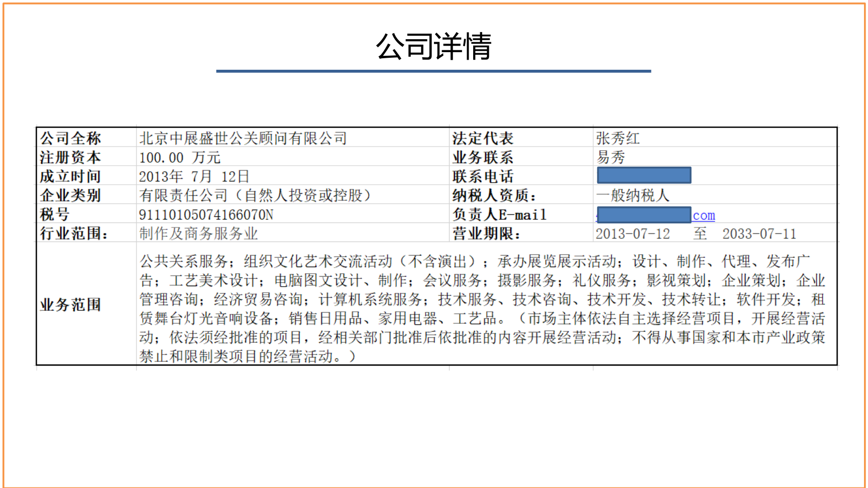Select the 纳税人资质 label cell
868x488 pixels.
(x=494, y=195)
